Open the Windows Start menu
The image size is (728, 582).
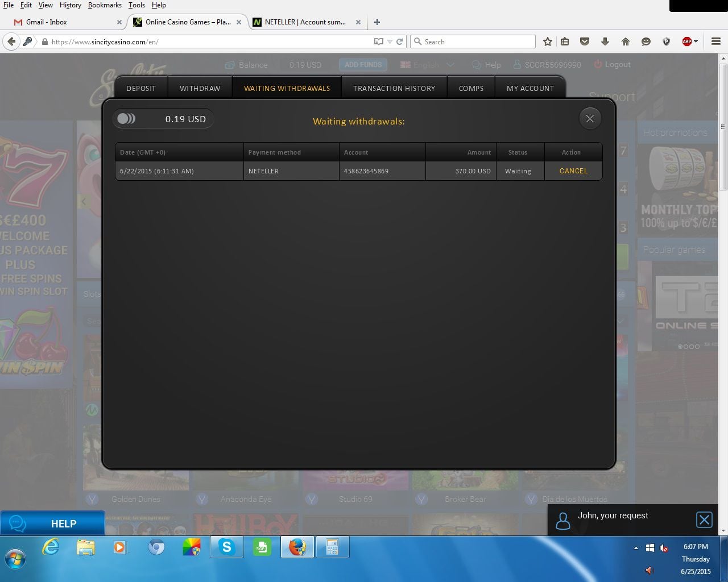15,559
